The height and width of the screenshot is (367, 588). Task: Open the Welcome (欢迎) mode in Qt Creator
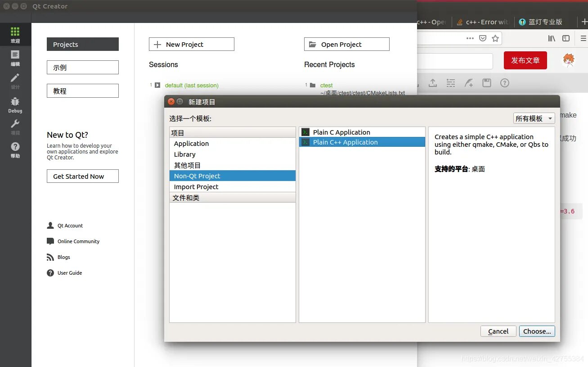[15, 35]
